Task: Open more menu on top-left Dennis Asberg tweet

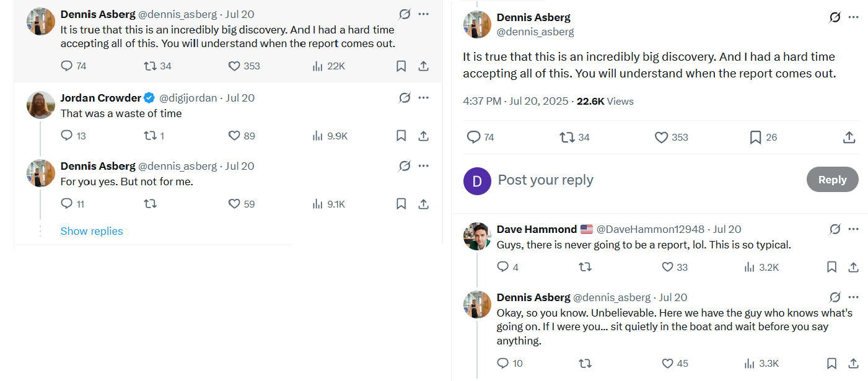Action: [x=424, y=14]
